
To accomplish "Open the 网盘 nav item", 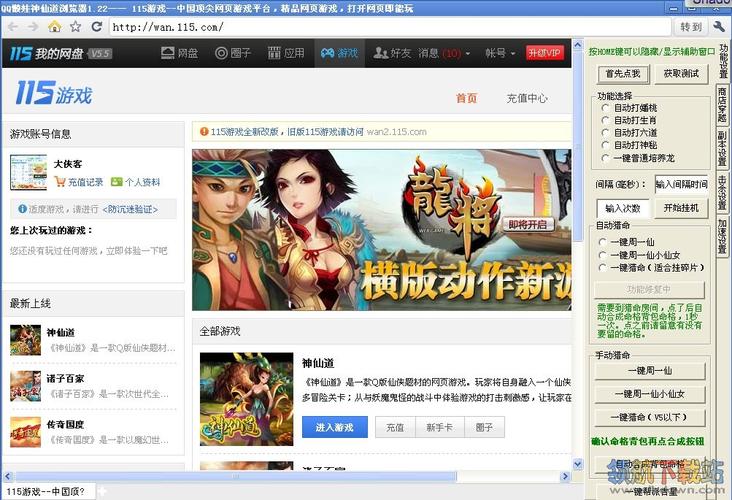I will [180, 53].
